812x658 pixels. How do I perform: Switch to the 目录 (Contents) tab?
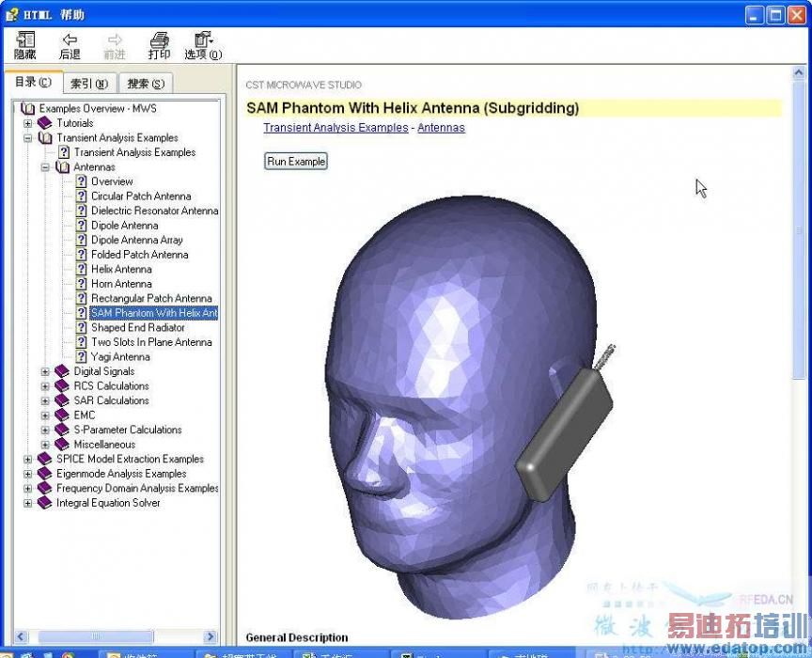33,82
